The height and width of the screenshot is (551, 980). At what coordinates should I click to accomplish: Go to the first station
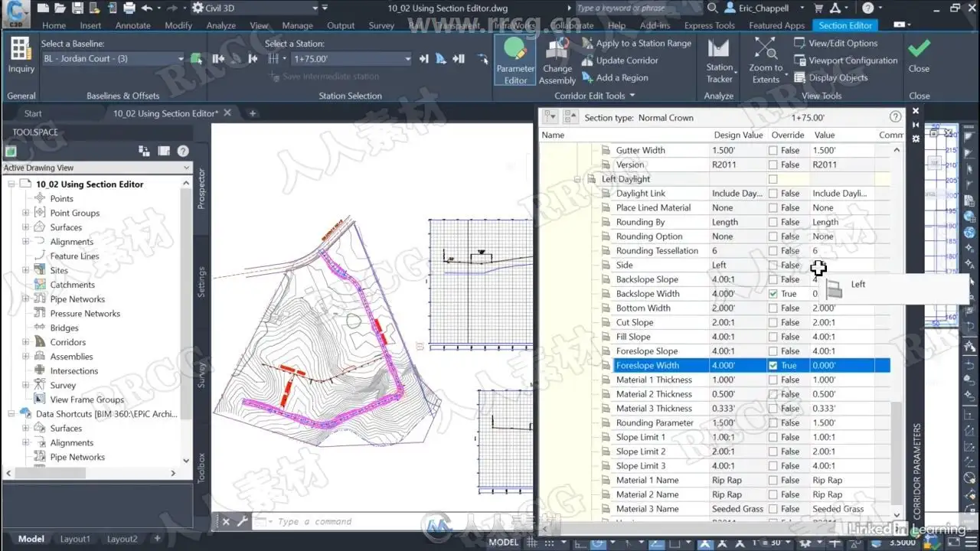(x=219, y=59)
